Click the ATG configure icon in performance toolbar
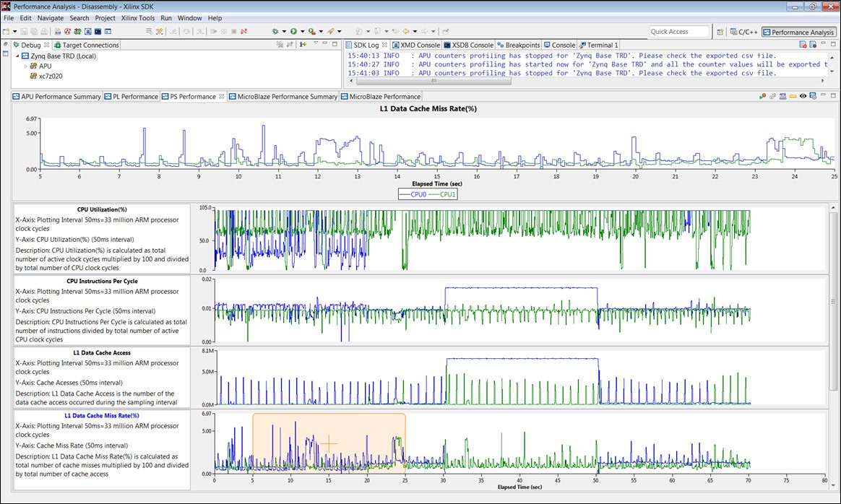 click(x=783, y=97)
